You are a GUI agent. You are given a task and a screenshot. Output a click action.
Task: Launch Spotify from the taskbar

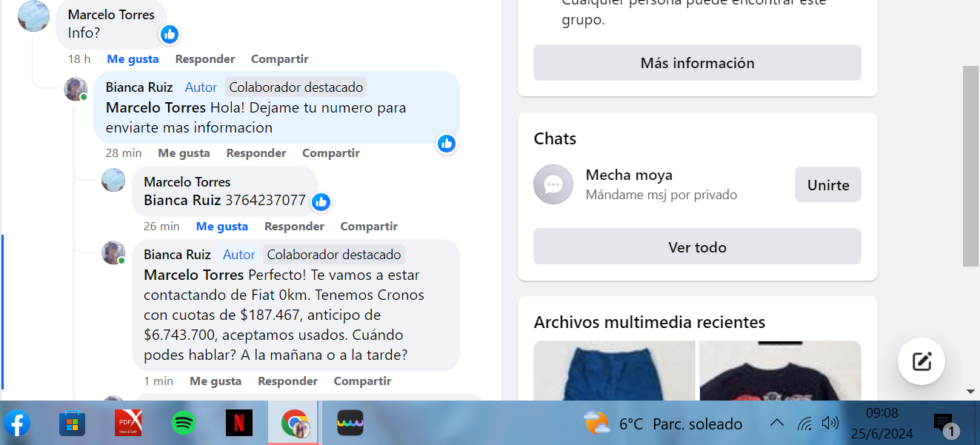click(183, 424)
